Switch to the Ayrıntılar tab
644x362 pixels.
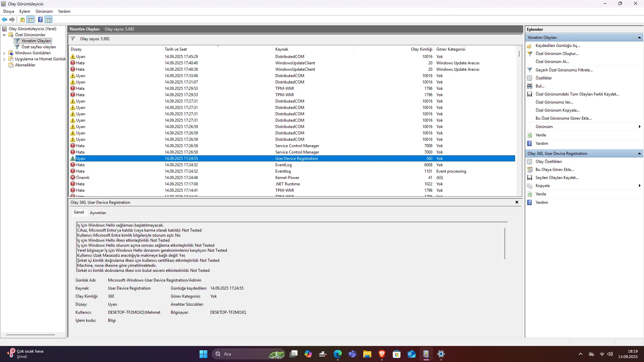point(98,213)
